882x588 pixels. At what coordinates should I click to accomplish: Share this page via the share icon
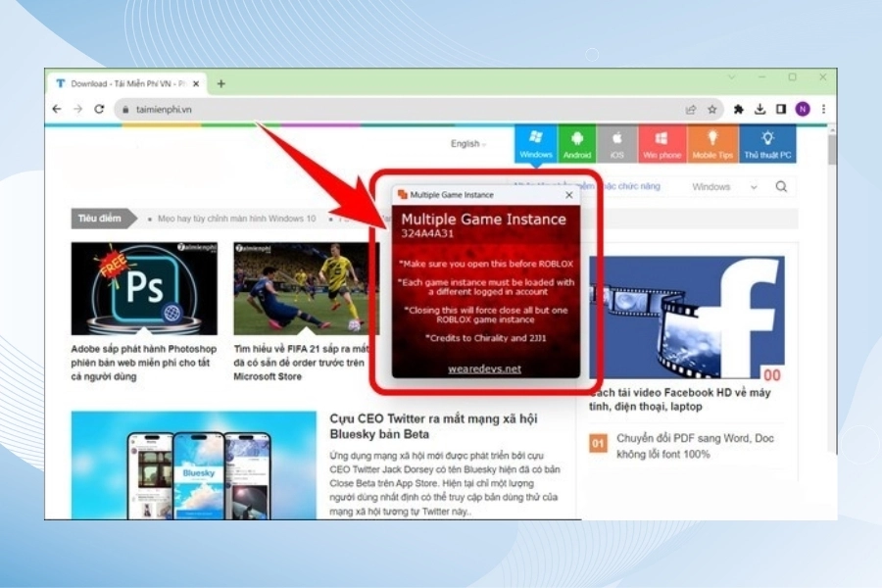click(691, 110)
